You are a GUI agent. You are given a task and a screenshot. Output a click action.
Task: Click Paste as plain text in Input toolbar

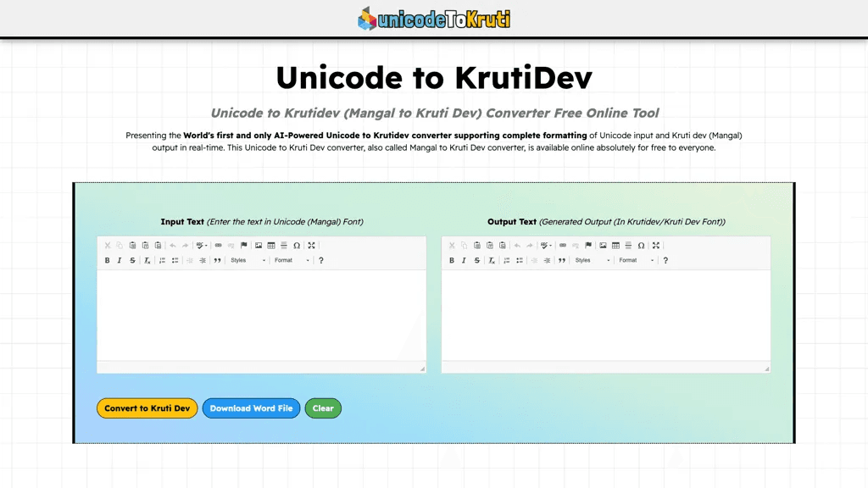point(145,245)
